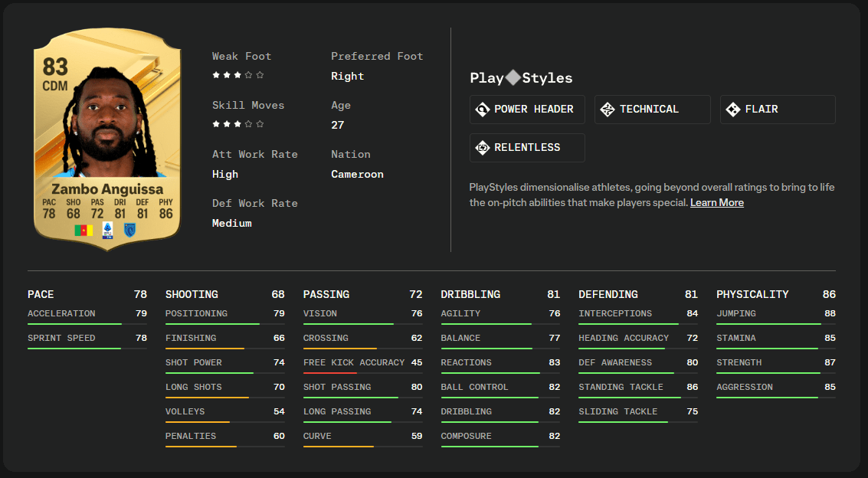Click the VISION stat label
868x478 pixels.
point(320,314)
